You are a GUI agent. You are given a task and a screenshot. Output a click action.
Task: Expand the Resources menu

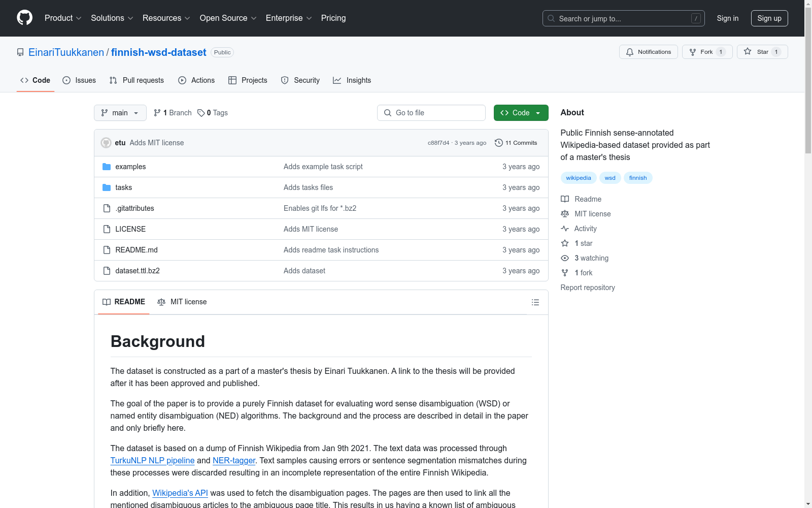pyautogui.click(x=166, y=18)
